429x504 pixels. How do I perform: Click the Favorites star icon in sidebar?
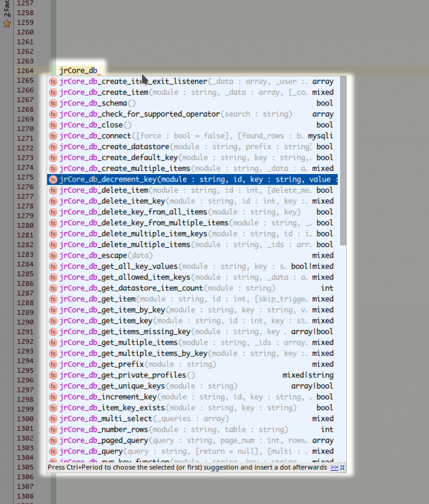point(7,23)
